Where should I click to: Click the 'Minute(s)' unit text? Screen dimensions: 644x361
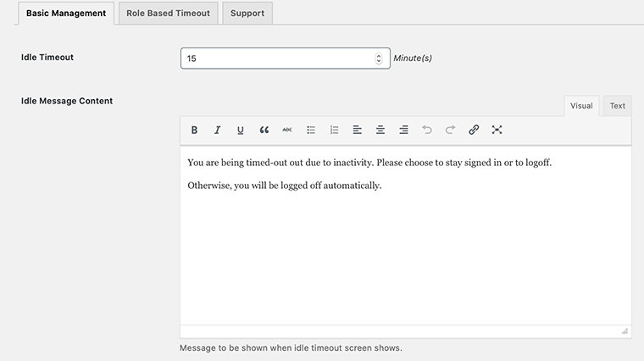[x=413, y=58]
